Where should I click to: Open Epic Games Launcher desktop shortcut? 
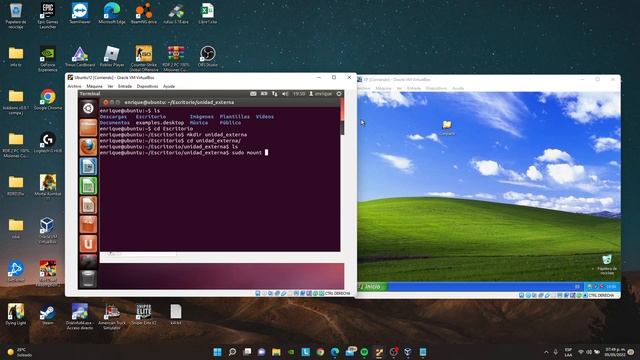click(48, 16)
